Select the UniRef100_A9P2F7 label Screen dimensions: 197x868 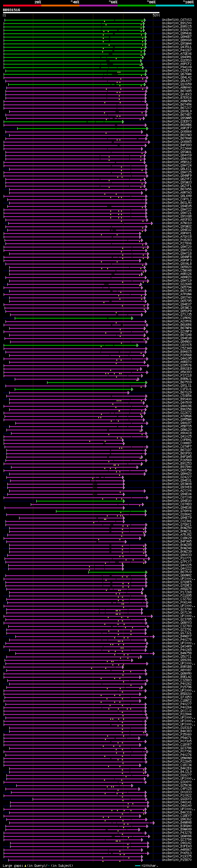coord(177,128)
